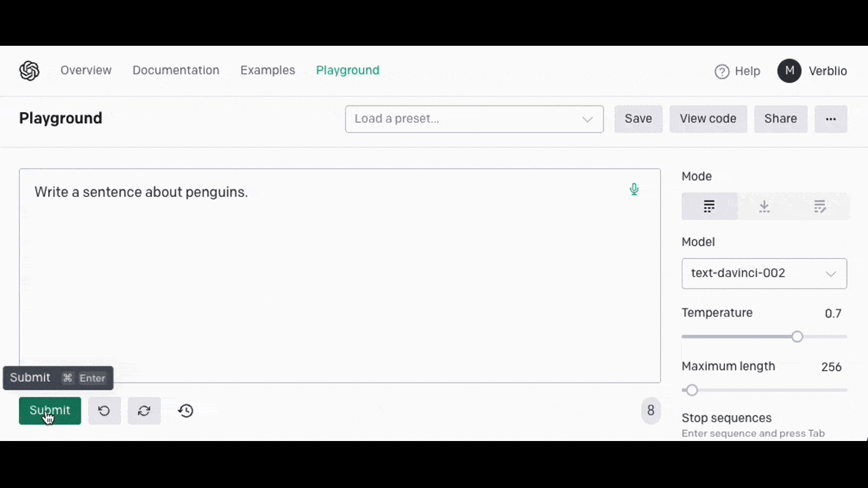
Task: Click the Verblio account avatar
Action: 789,71
